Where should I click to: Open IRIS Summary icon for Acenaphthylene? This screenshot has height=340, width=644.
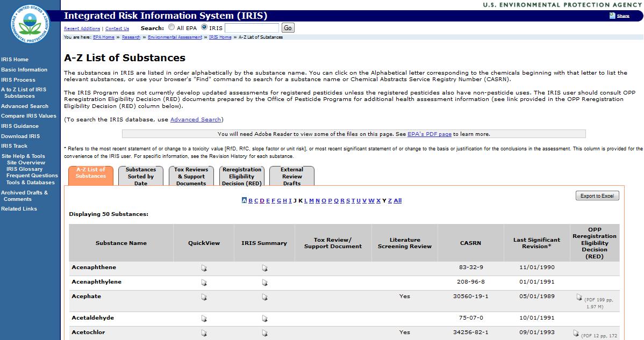[264, 283]
